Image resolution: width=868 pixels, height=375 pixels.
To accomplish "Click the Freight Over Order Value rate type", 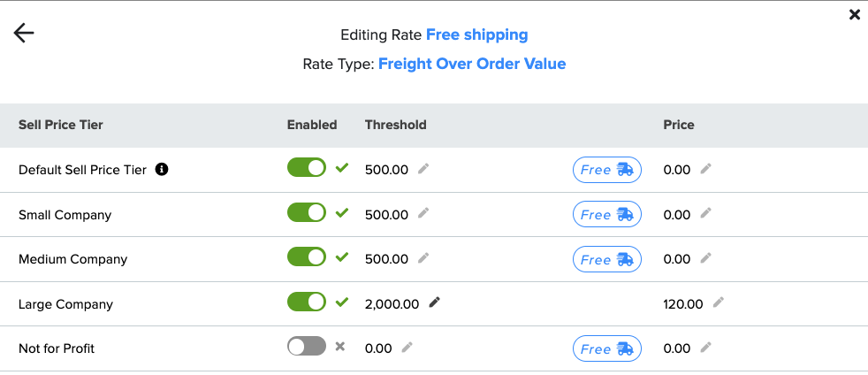I will coord(472,65).
